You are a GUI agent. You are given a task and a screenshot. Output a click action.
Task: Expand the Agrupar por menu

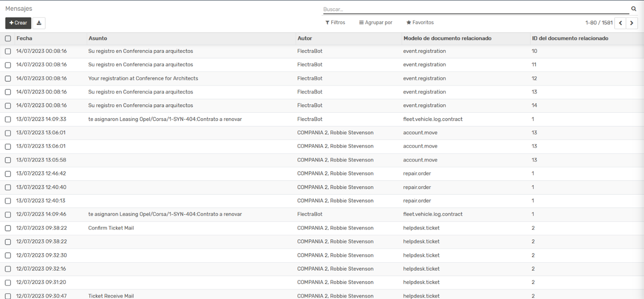click(375, 23)
